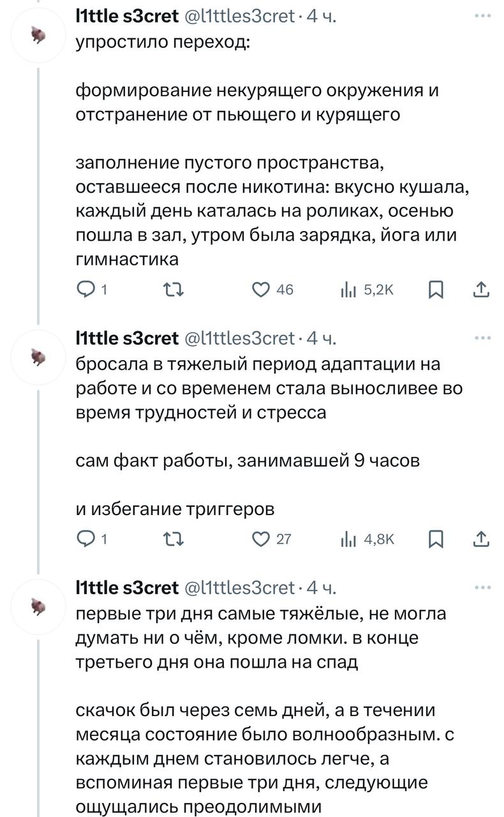Share the tweet with 4,8K views
Screen dimensions: 504x817
[x=482, y=539]
